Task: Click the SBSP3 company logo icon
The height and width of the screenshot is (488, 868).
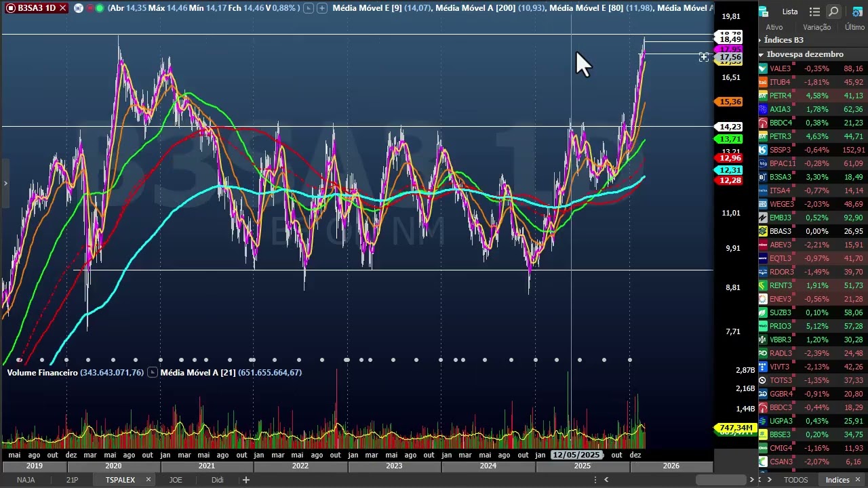Action: [763, 150]
